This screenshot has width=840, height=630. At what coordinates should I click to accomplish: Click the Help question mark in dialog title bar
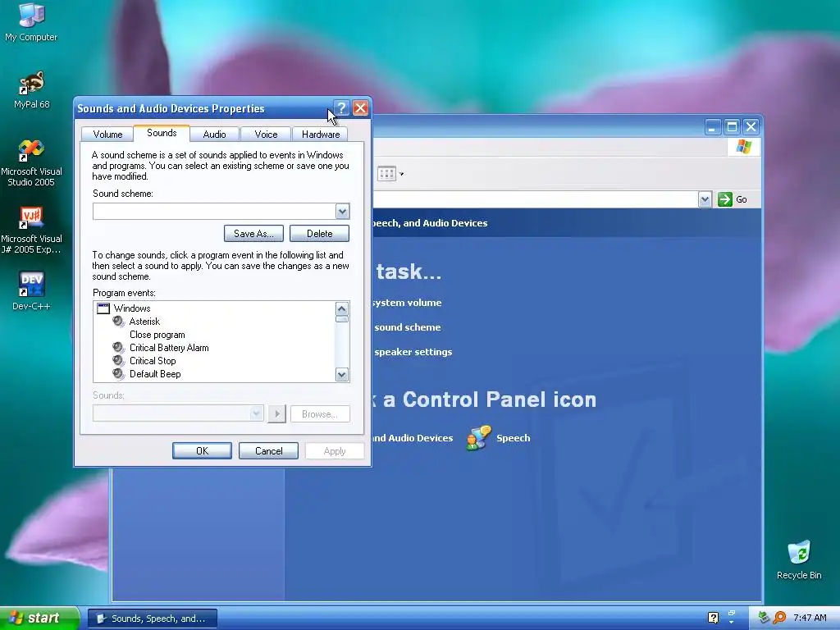342,108
